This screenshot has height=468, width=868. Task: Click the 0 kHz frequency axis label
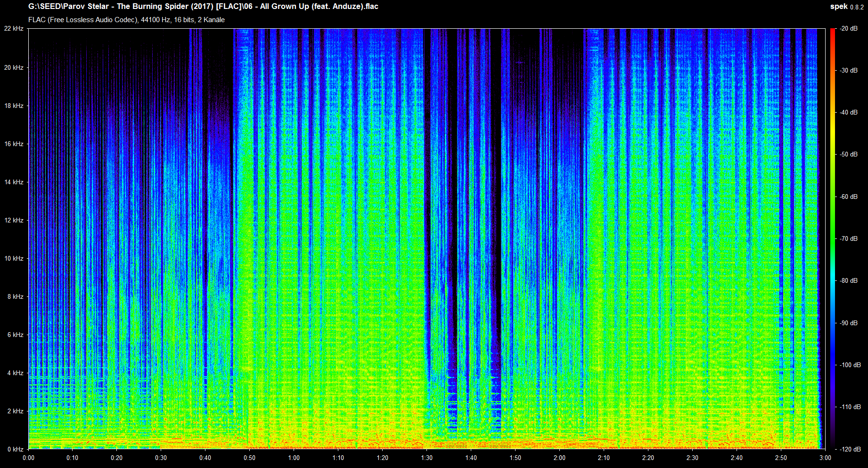pos(15,449)
